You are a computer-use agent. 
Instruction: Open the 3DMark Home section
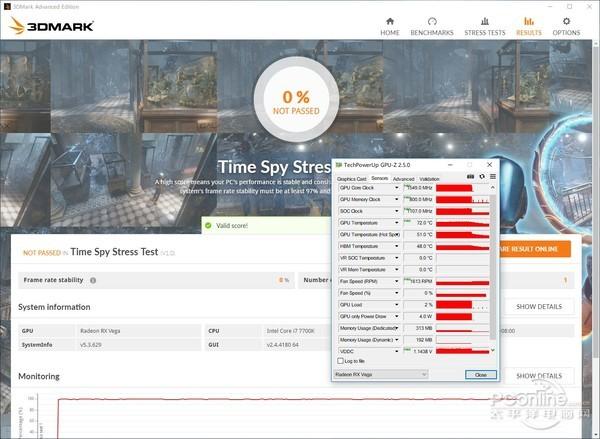pyautogui.click(x=390, y=26)
